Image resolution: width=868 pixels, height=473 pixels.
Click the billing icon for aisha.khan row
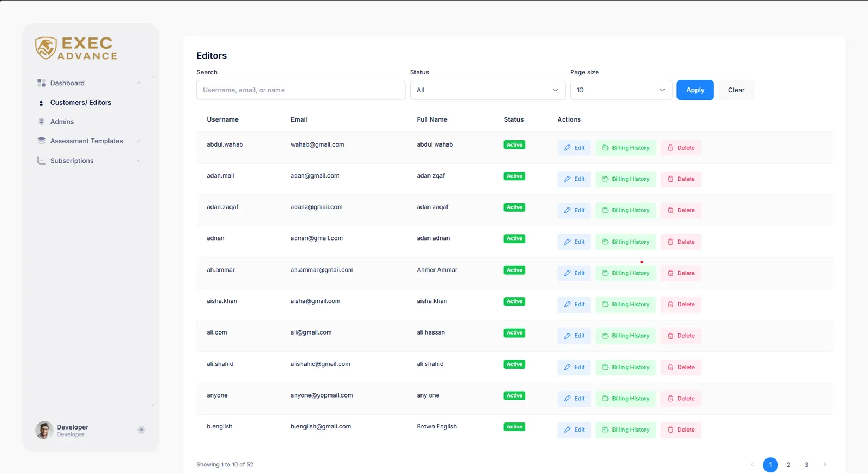point(605,305)
